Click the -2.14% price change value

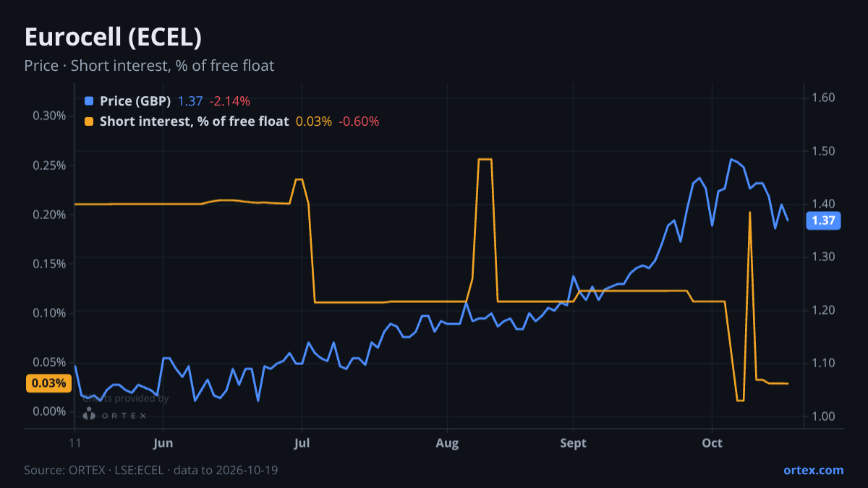tap(230, 101)
